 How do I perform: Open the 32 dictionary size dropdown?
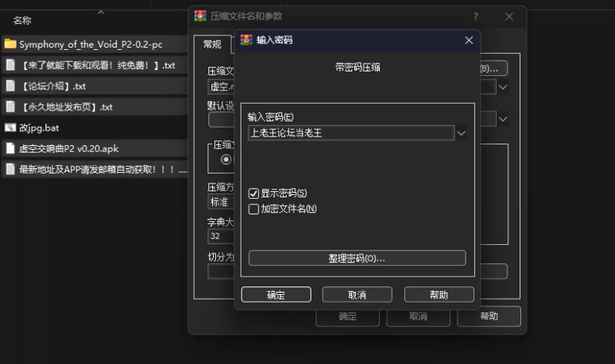click(x=221, y=236)
